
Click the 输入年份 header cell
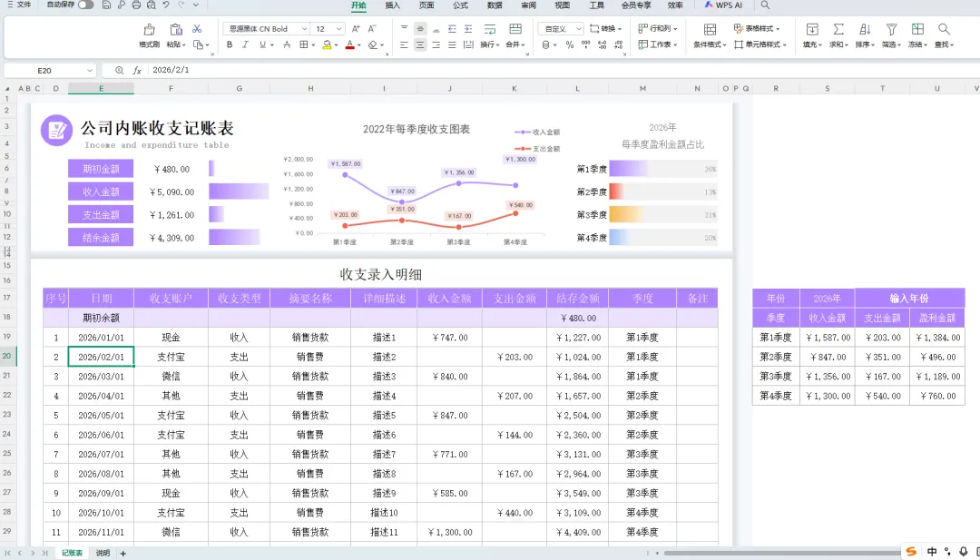[x=909, y=299]
